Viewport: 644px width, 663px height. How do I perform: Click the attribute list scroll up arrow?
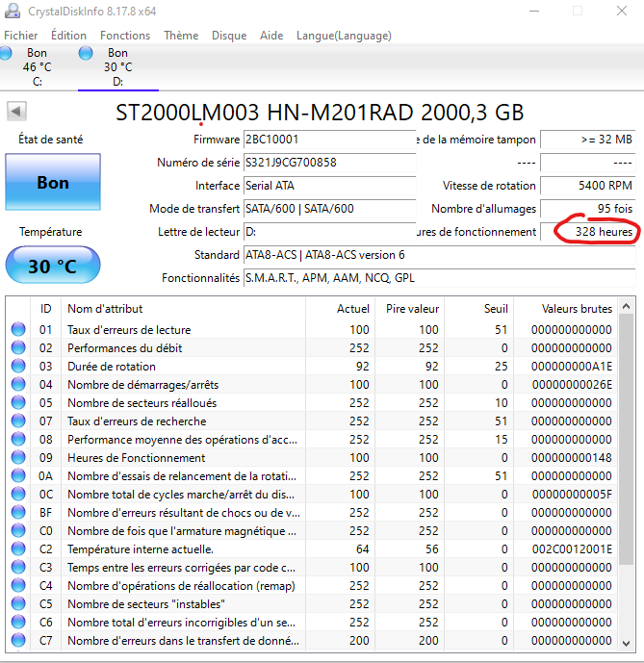point(627,306)
